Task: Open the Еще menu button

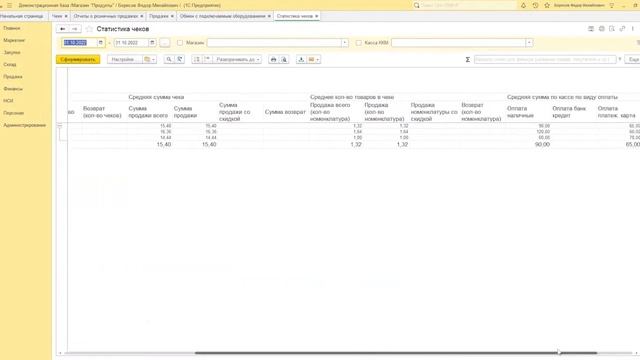Action: (633, 60)
